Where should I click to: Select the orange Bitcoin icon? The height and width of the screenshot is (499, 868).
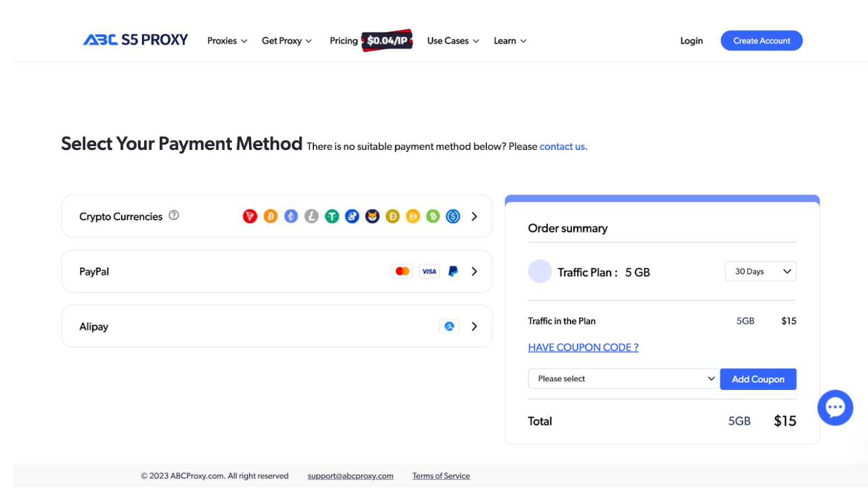tap(270, 216)
